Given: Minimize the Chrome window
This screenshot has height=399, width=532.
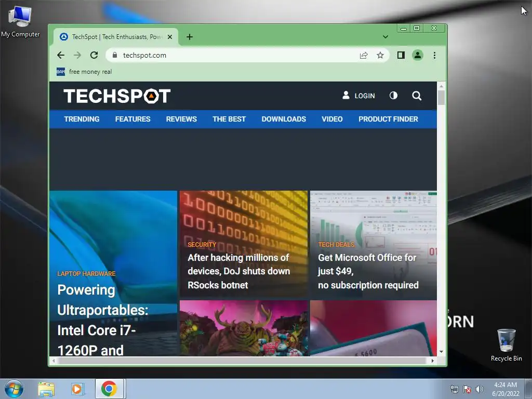Looking at the screenshot, I should pos(403,28).
